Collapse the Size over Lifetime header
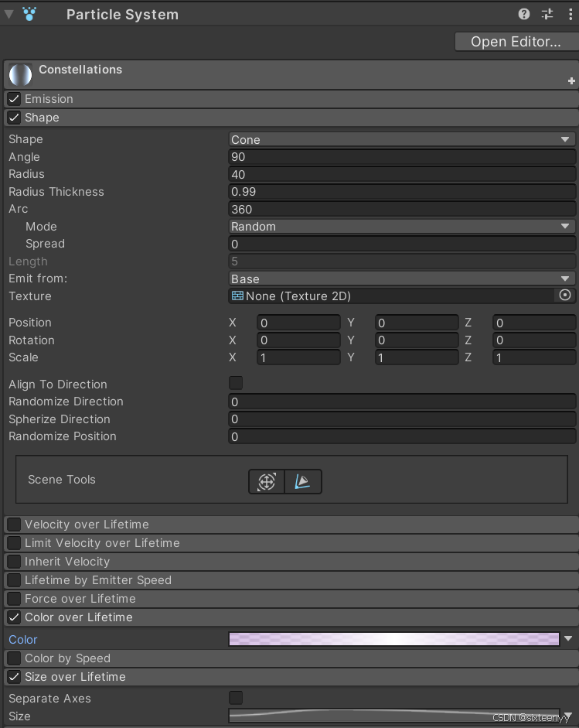This screenshot has height=728, width=579. click(x=291, y=676)
